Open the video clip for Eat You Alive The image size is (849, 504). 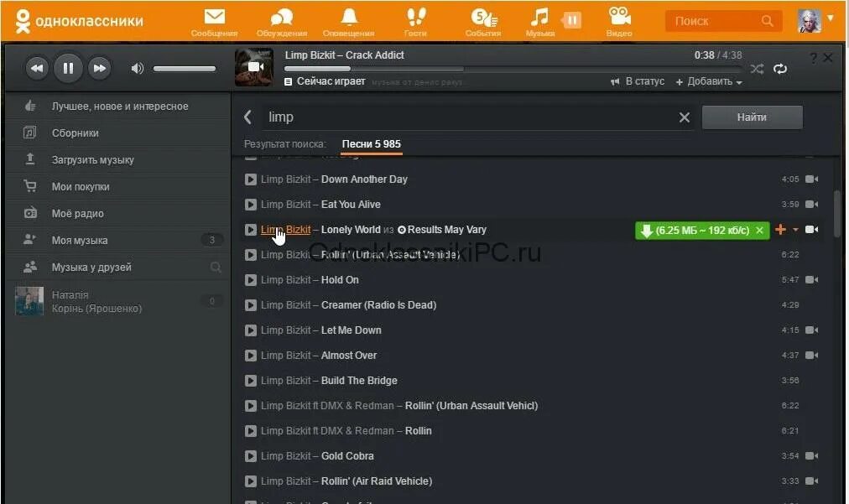pyautogui.click(x=811, y=205)
